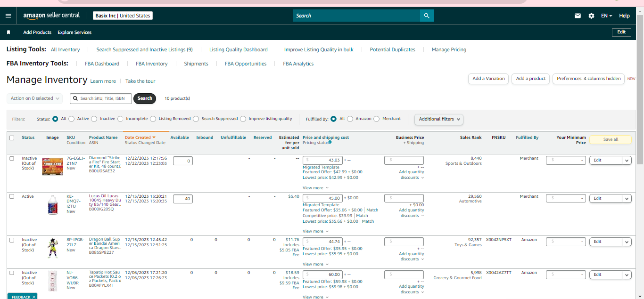Open Potential Duplicates
644x299 pixels.
pos(392,49)
